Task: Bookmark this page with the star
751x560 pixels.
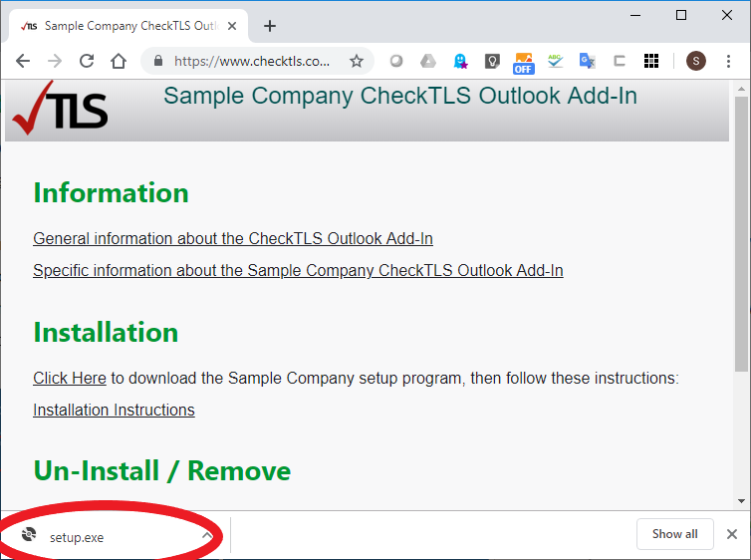Action: pos(357,61)
